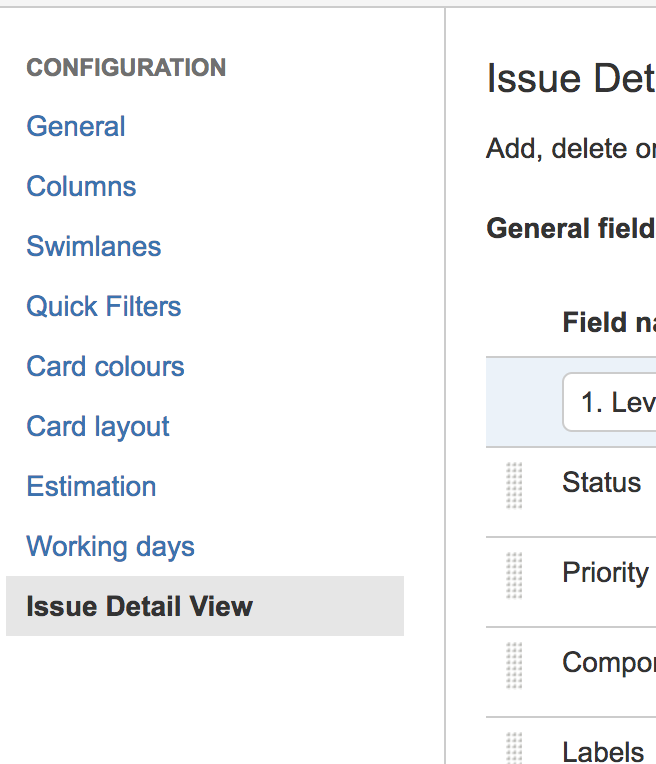
Task: Select Working days in sidebar
Action: (x=111, y=546)
